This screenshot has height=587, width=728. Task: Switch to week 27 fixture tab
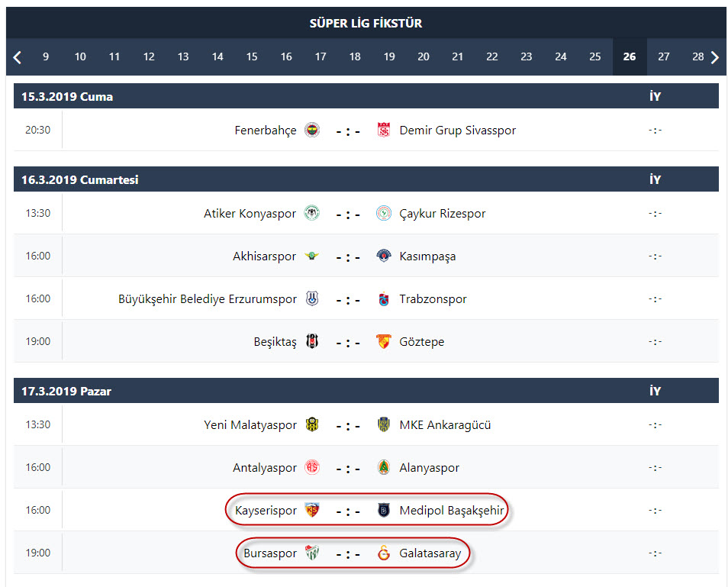[663, 56]
